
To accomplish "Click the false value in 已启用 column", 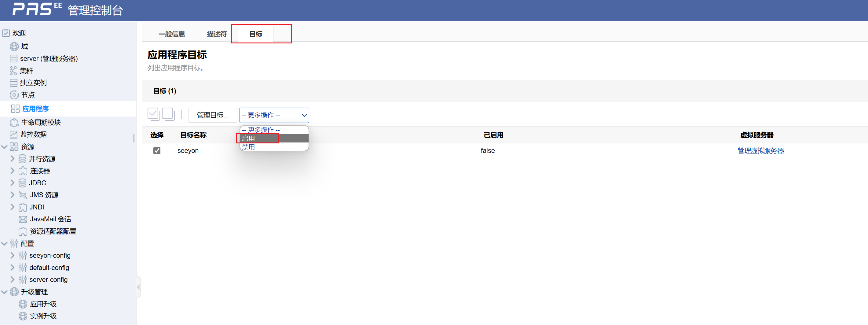I will (x=488, y=151).
